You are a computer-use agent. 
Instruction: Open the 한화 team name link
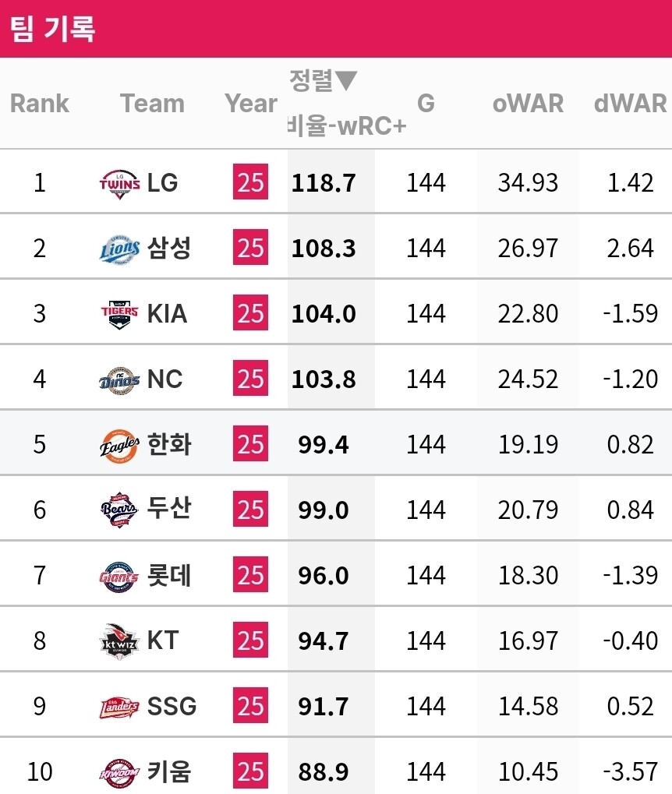coord(169,445)
